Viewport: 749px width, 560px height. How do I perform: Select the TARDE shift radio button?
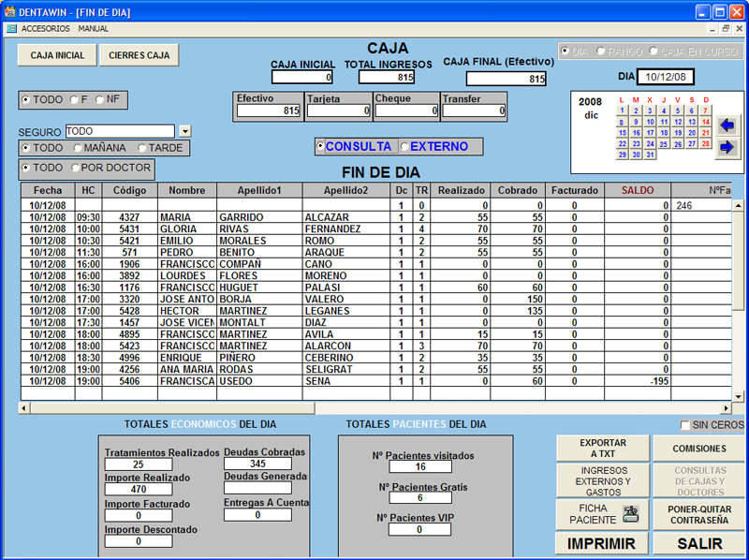pos(142,148)
